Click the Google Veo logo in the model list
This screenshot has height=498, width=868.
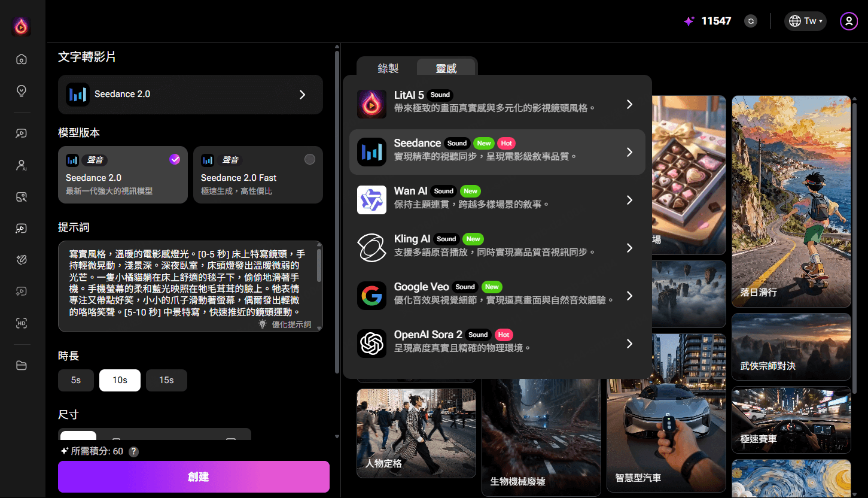[371, 296]
